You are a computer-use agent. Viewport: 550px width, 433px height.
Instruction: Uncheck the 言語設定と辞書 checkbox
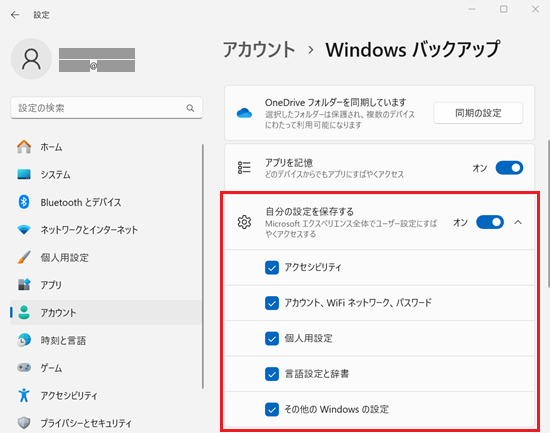(x=272, y=374)
